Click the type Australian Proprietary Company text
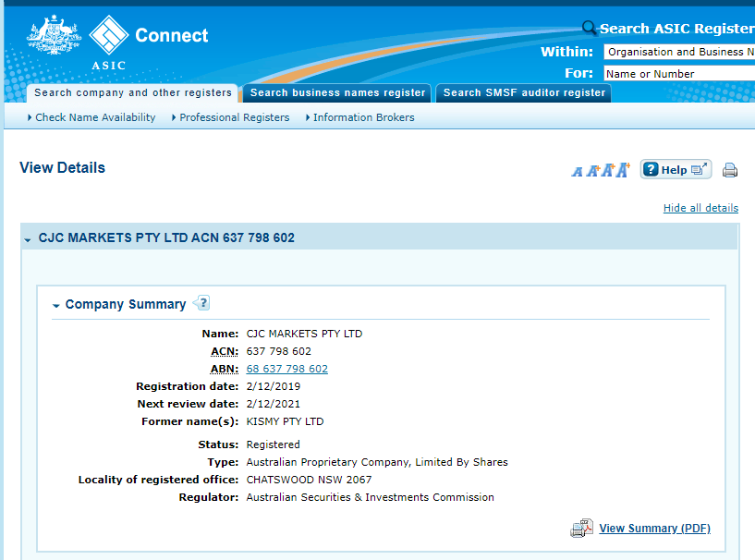 [377, 462]
